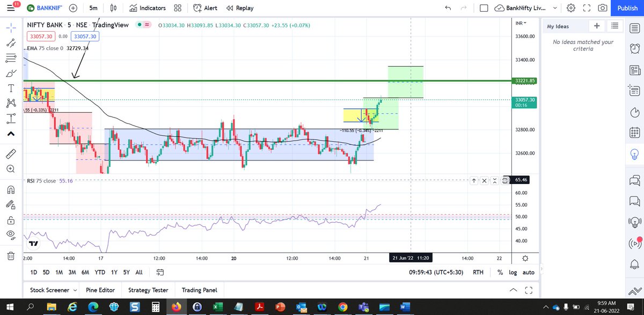The width and height of the screenshot is (644, 315).
Task: Open the main hamburger menu
Action: tap(10, 8)
